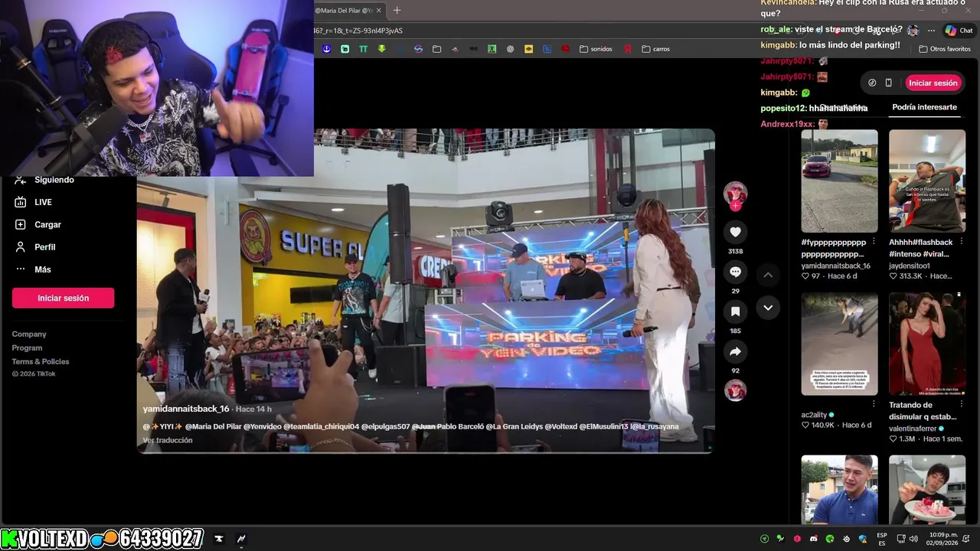This screenshot has width=980, height=551.
Task: Click the phone app icon near Iniciar sesión
Action: click(888, 83)
